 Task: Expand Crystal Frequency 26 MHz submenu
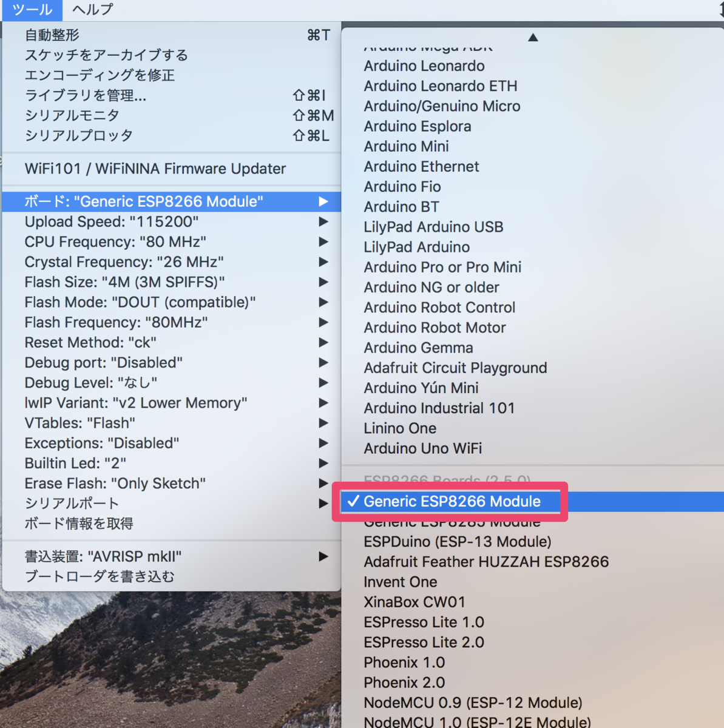coord(172,261)
